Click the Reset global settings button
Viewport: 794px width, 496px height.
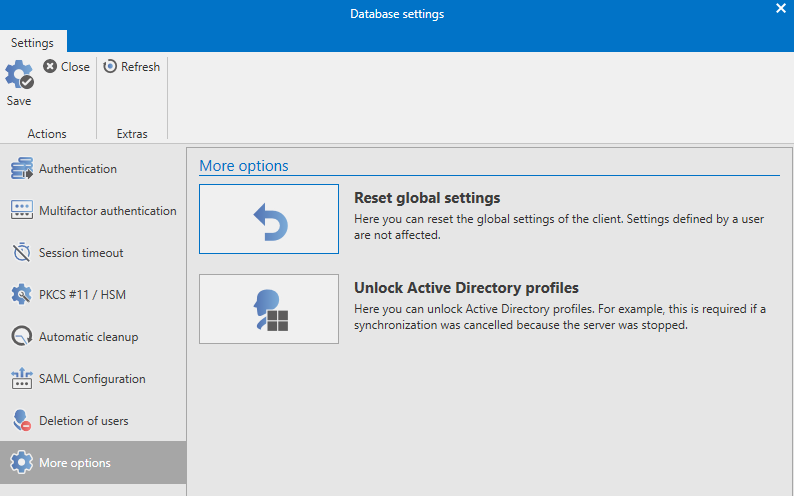(x=269, y=219)
